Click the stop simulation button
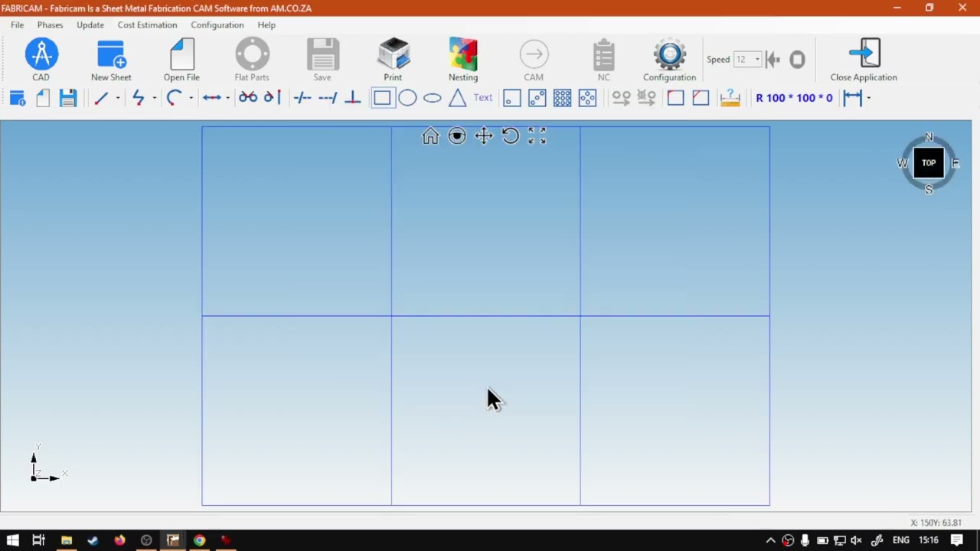 pos(797,59)
